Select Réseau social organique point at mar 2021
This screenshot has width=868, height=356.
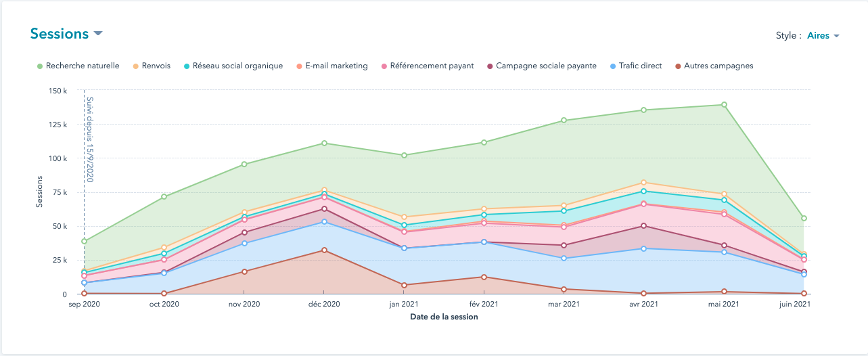(564, 211)
